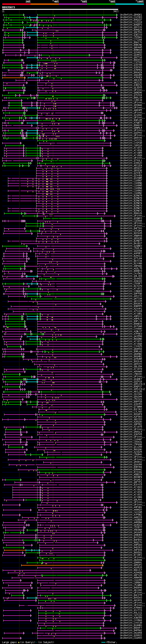Select label UniRef100_A7SXG9
The image size is (146, 644).
pyautogui.click(x=131, y=311)
